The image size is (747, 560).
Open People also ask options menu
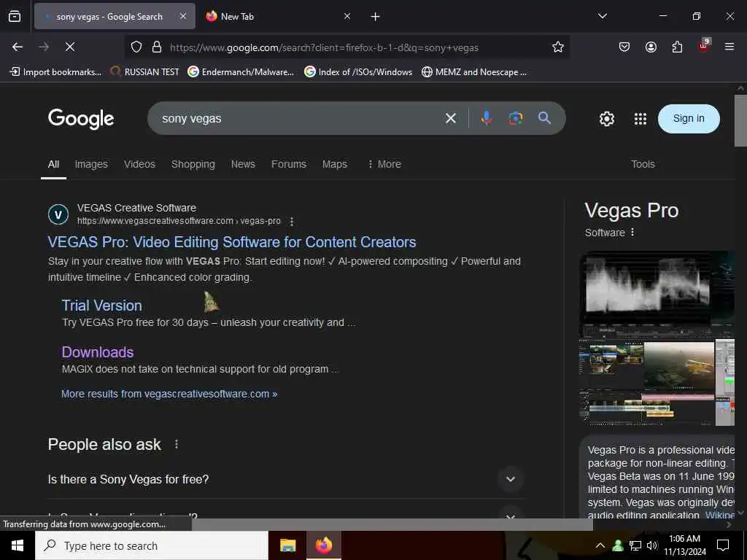tap(177, 444)
